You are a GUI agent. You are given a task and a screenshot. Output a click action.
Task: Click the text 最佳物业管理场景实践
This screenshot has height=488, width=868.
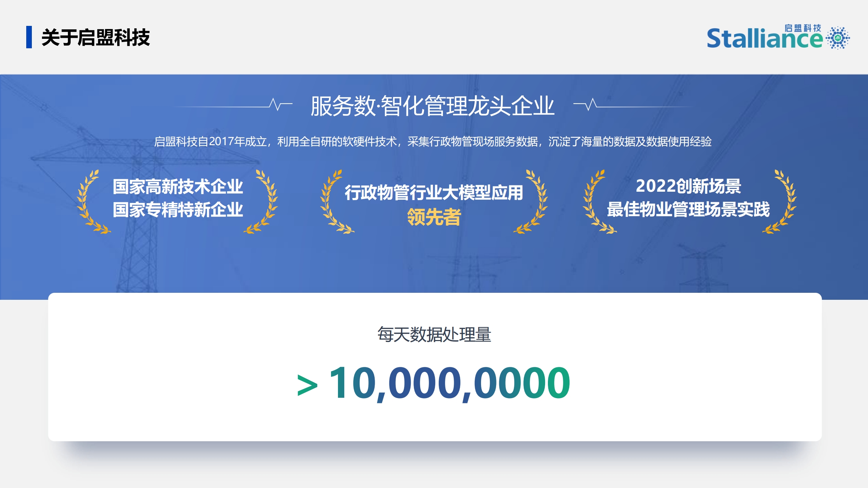pos(688,209)
